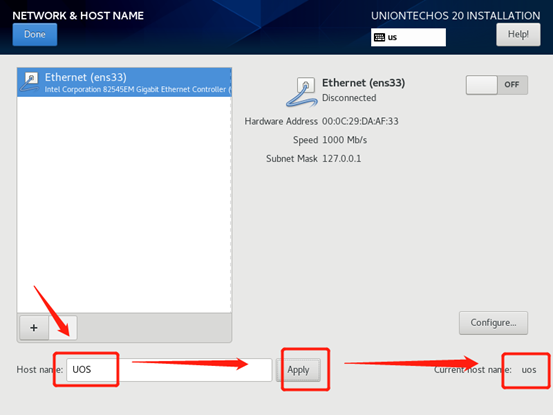Screen dimensions: 553x415
Task: Click the UNIONTECHOS 20 INSTALLATION heading
Action: (456, 16)
